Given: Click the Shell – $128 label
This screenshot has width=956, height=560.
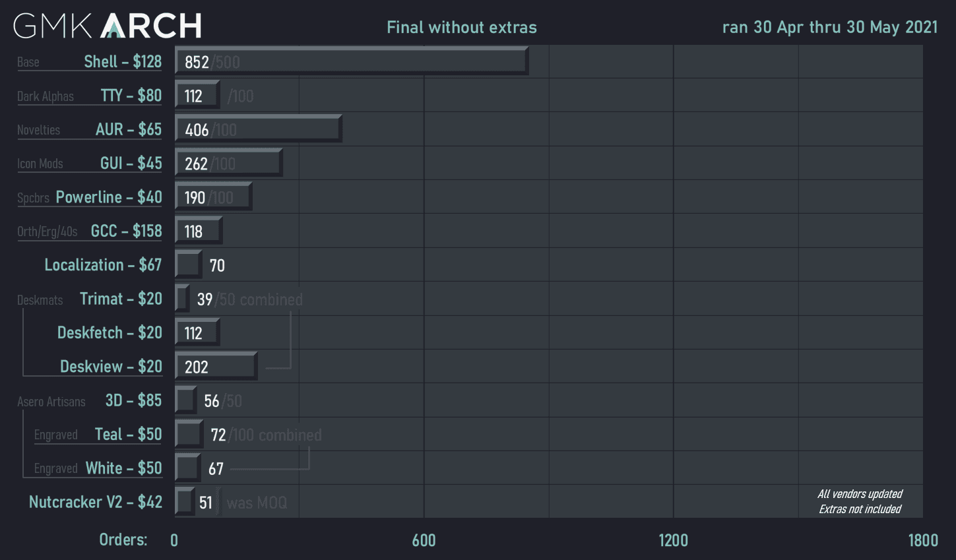Looking at the screenshot, I should [x=123, y=62].
